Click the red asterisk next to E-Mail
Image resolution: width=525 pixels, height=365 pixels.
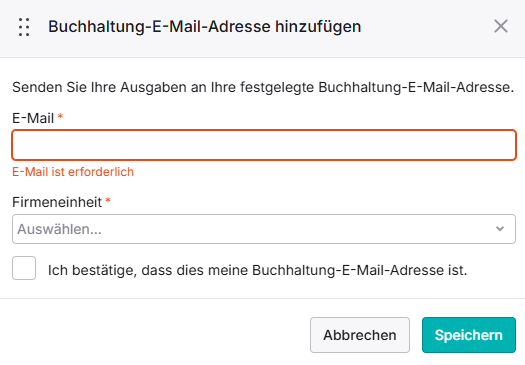[x=60, y=117]
